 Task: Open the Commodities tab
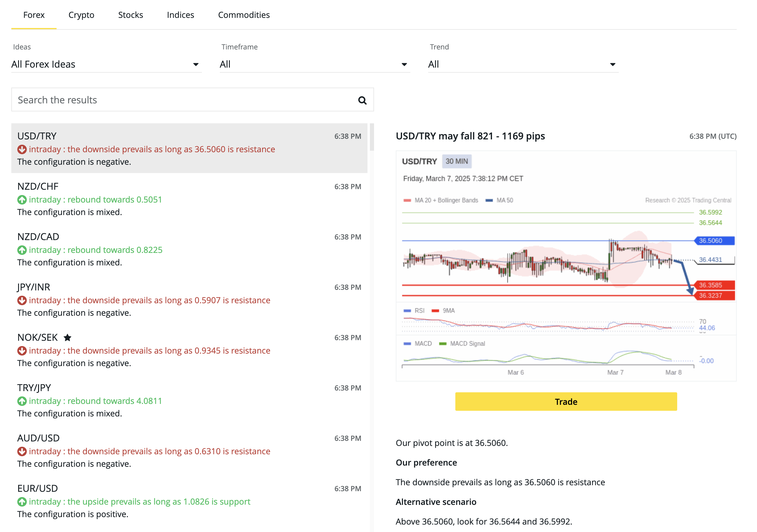coord(244,15)
